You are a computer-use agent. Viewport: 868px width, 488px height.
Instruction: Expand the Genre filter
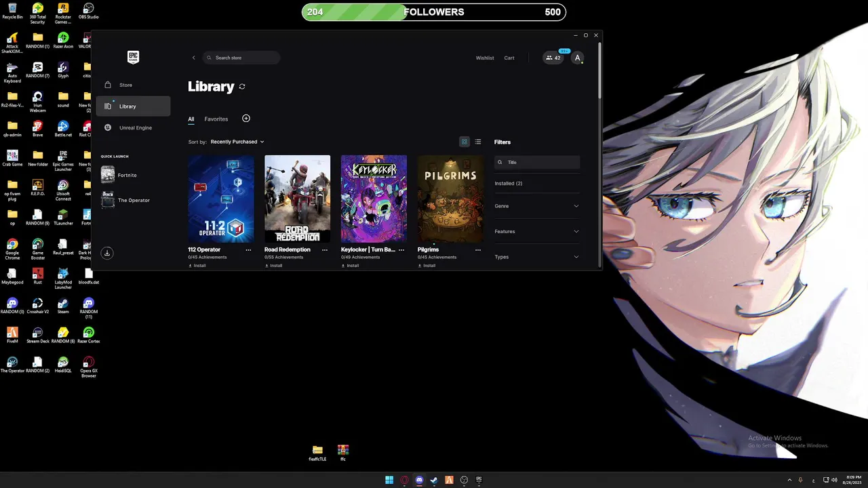pyautogui.click(x=537, y=206)
